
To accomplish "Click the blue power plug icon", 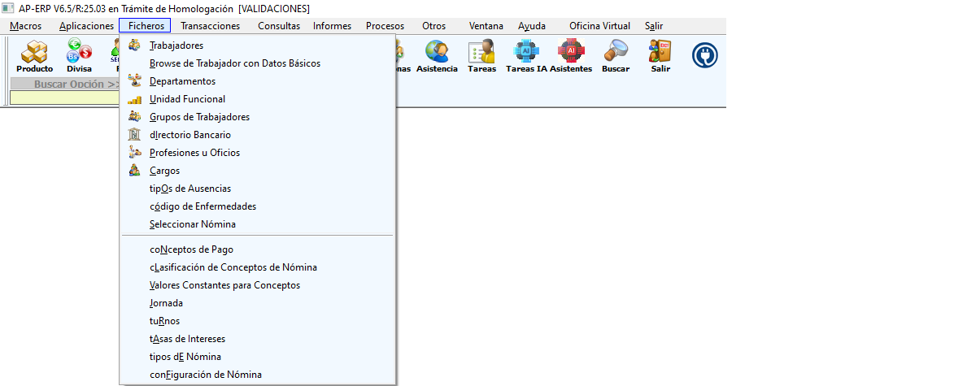I will coord(704,54).
